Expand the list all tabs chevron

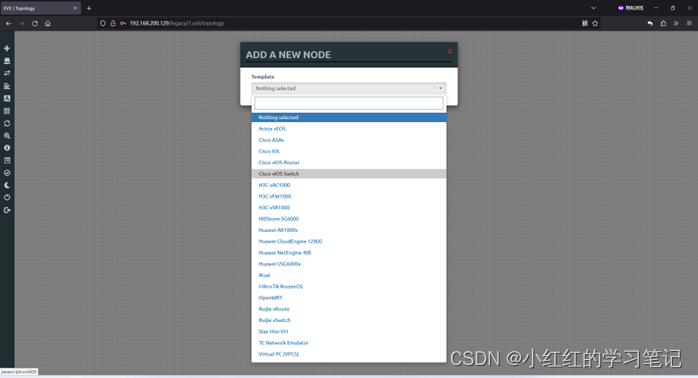pyautogui.click(x=593, y=8)
